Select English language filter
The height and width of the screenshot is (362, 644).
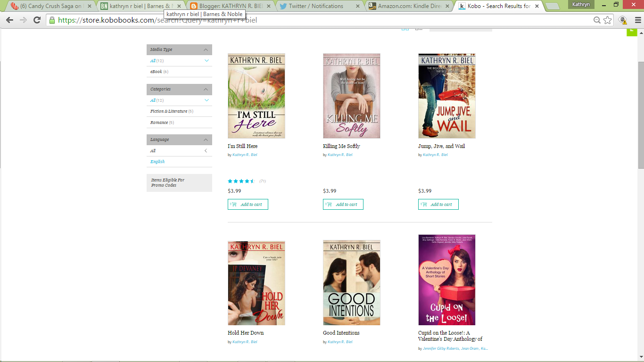tap(157, 162)
